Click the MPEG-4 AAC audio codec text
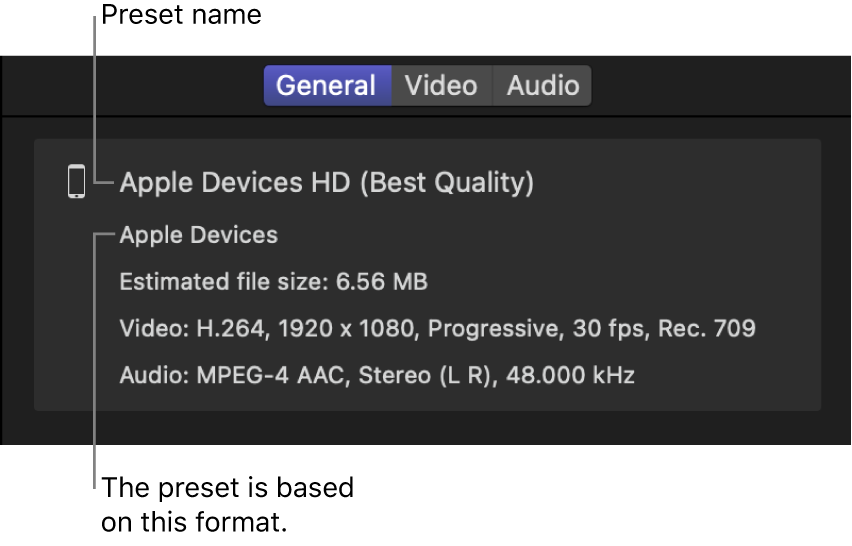Image resolution: width=852 pixels, height=546 pixels. pos(258,376)
